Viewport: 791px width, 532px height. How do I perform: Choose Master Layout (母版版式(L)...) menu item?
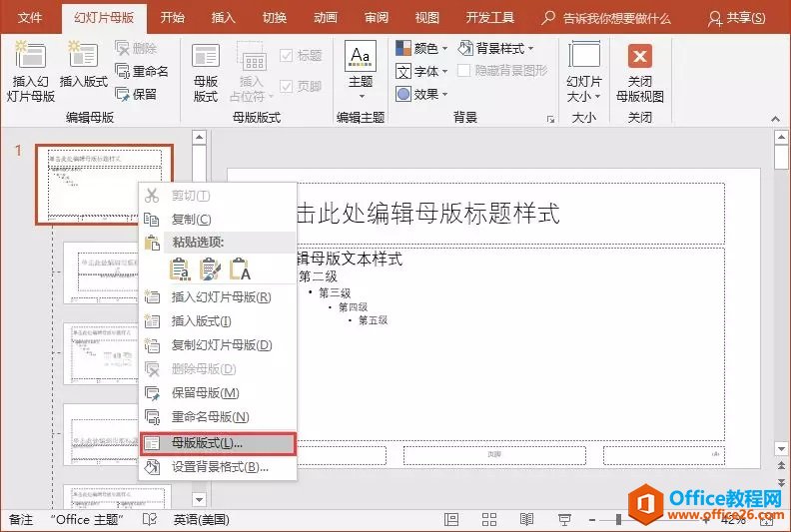[218, 443]
